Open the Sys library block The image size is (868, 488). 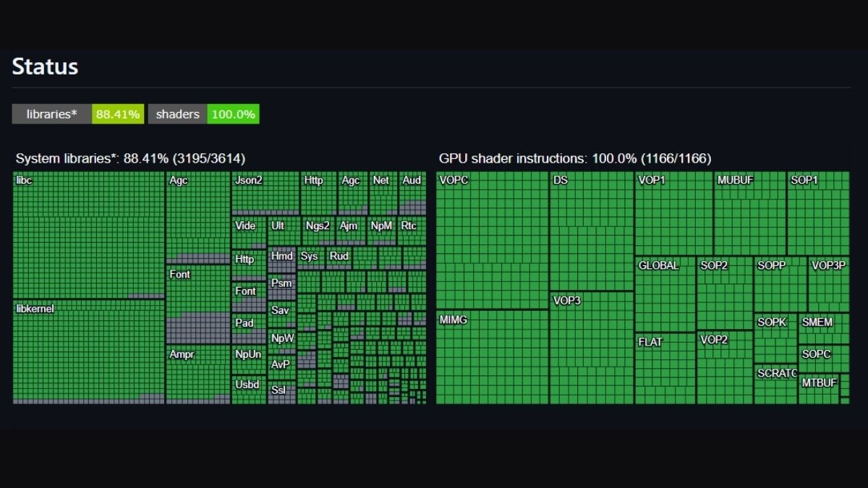(x=311, y=259)
